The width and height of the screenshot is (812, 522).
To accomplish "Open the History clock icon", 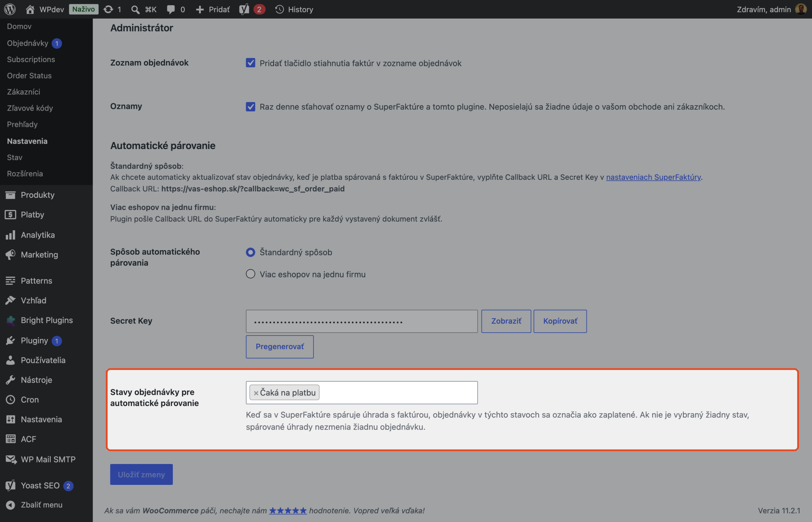I will 279,9.
